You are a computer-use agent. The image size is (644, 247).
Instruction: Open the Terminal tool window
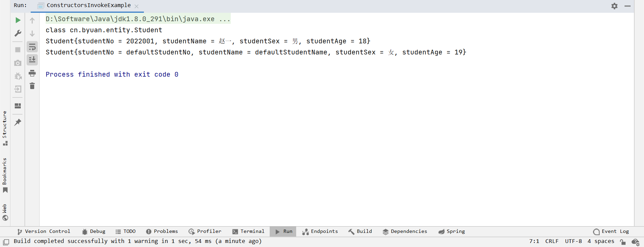[248, 232]
